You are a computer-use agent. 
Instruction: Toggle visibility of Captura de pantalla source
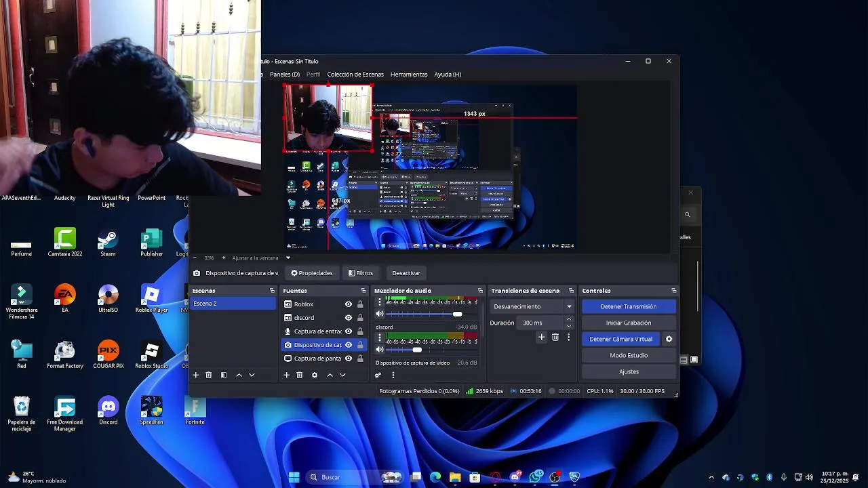349,359
